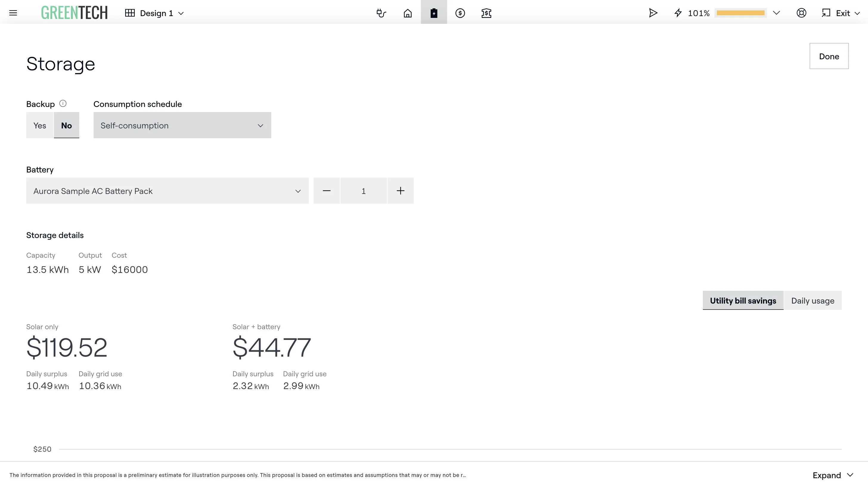Select the battery storage toolbar icon
This screenshot has width=868, height=488.
434,13
